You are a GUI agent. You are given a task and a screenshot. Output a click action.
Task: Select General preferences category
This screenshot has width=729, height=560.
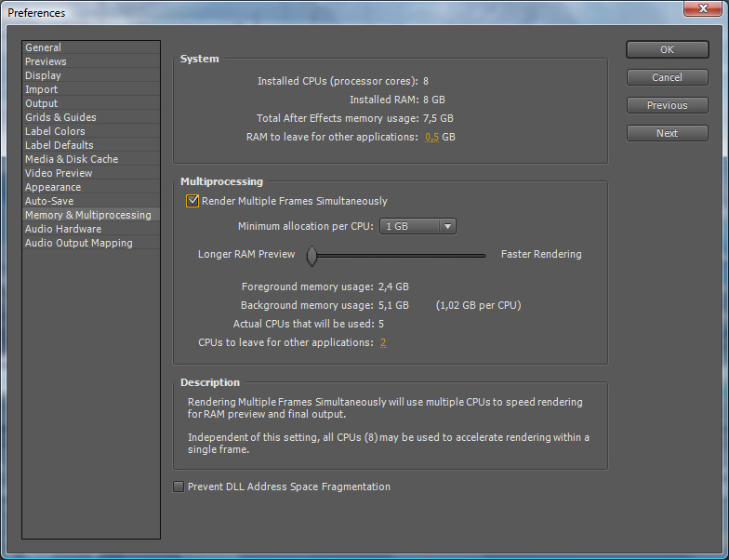pos(44,47)
